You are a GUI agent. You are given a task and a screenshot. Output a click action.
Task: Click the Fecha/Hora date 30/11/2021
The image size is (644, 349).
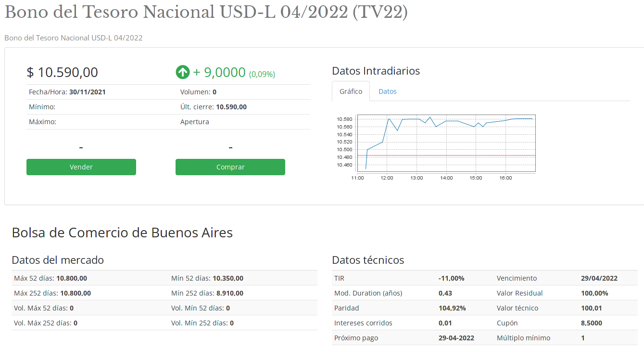pos(88,92)
